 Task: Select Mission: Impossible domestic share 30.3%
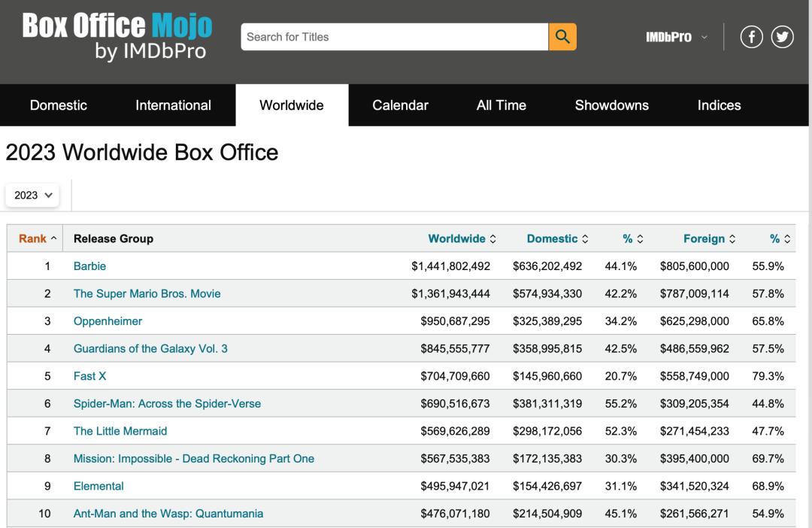pos(621,459)
